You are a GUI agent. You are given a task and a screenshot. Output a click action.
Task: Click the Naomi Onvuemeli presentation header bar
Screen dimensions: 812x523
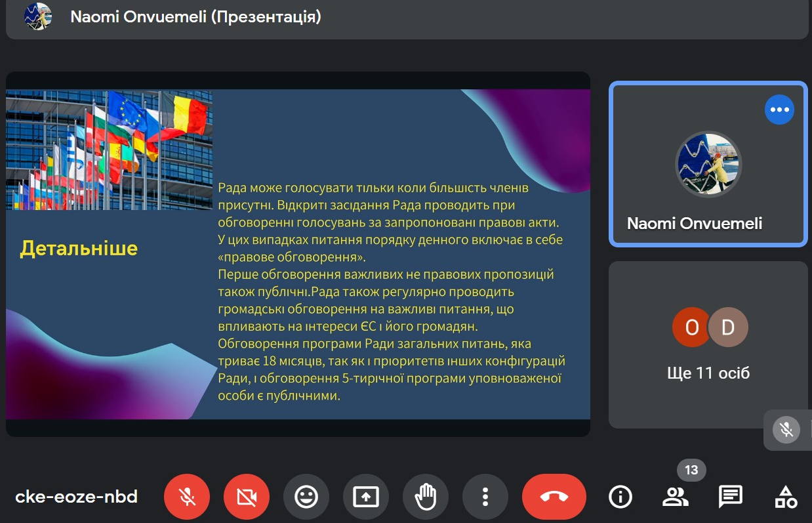(x=407, y=18)
